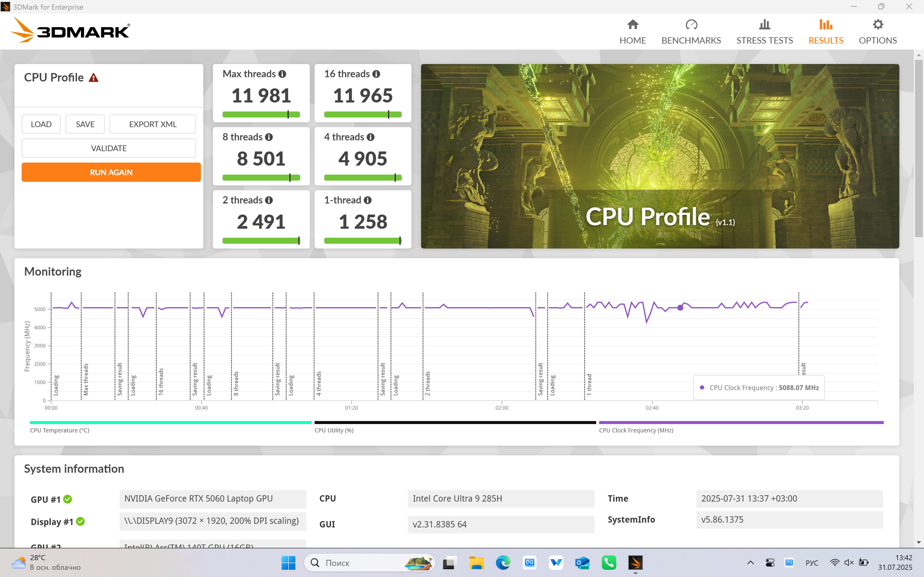Click the 16 threads info icon

click(376, 74)
